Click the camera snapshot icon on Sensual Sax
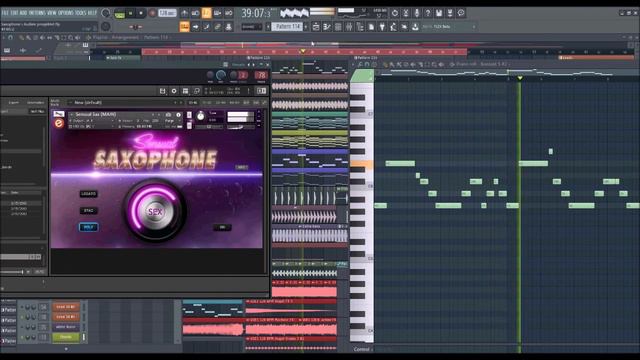This screenshot has width=640, height=360. coord(168,115)
